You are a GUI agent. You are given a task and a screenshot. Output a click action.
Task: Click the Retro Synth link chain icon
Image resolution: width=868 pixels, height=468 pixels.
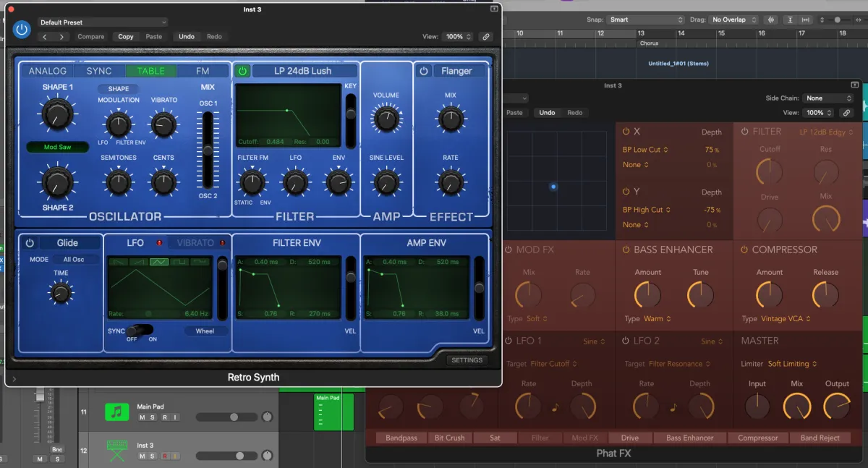coord(486,36)
